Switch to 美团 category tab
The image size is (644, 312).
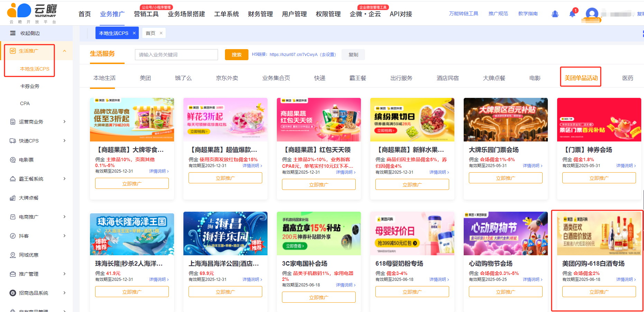pyautogui.click(x=145, y=78)
